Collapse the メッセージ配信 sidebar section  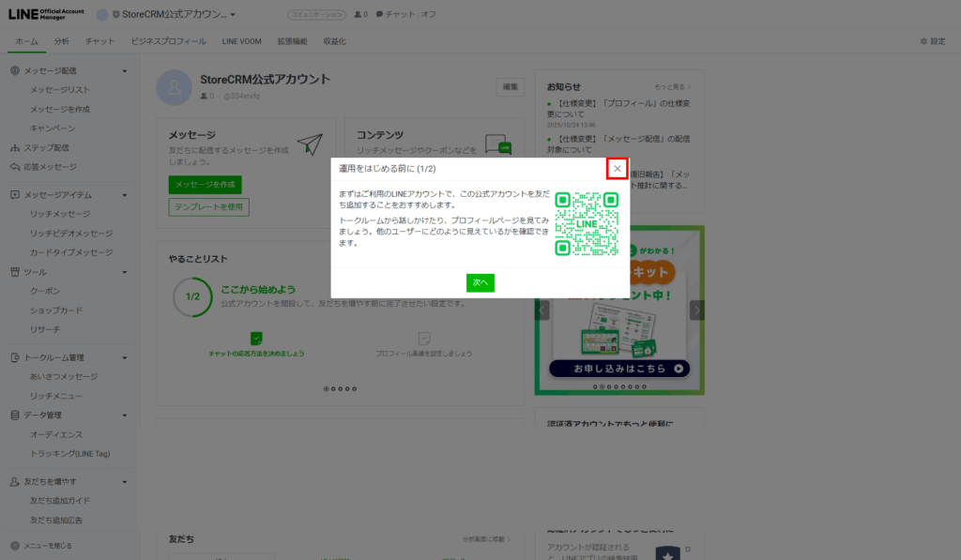tap(125, 71)
